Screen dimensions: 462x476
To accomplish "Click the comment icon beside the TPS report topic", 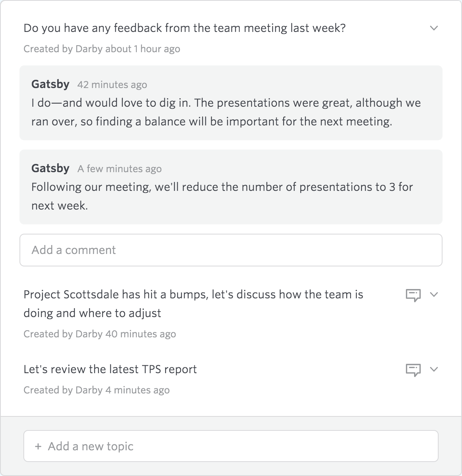I will 413,370.
